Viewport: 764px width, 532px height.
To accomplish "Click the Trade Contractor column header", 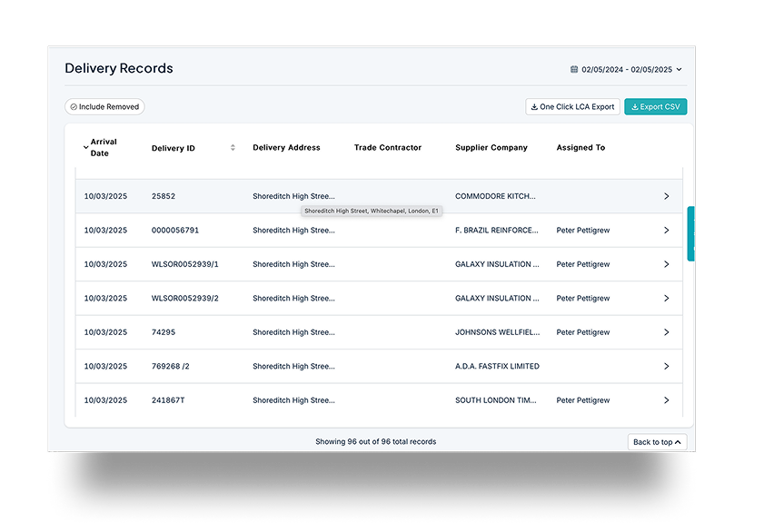I will coord(388,147).
